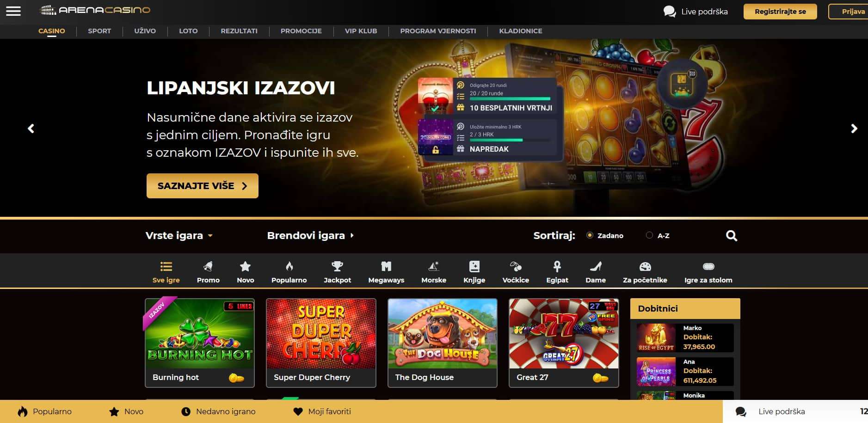The height and width of the screenshot is (423, 868).
Task: Show the Knjige book games
Action: tap(474, 272)
